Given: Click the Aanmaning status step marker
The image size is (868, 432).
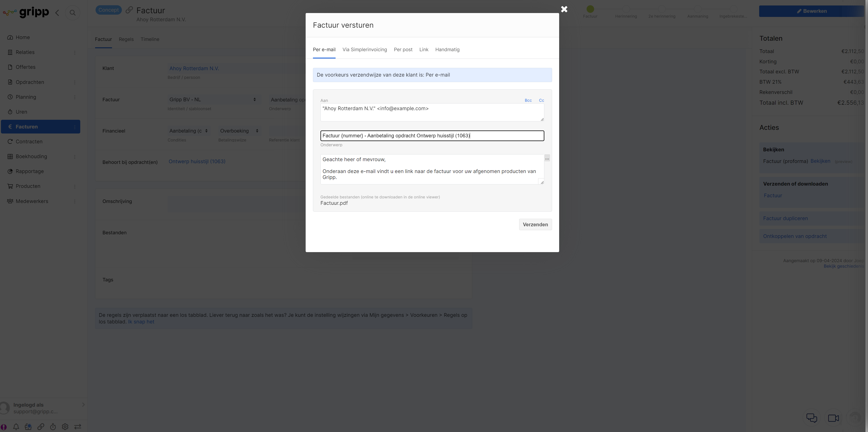Looking at the screenshot, I should 697,9.
